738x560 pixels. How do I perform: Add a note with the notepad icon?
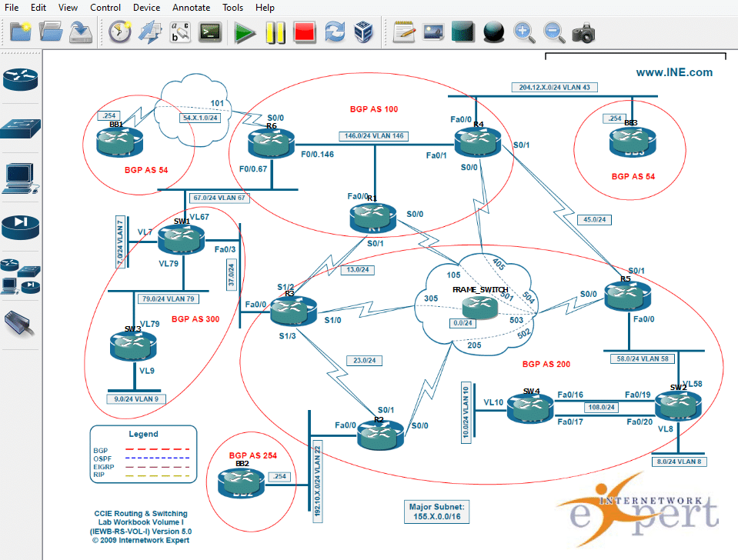pos(404,32)
